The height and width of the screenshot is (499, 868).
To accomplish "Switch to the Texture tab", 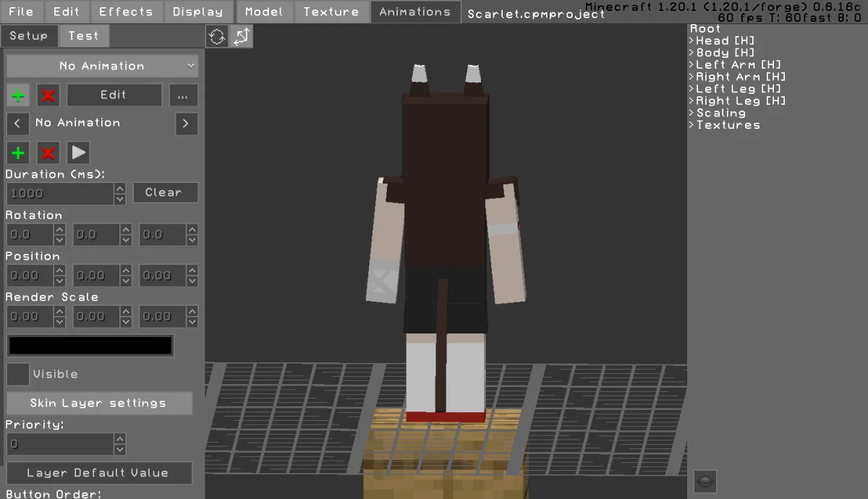I will [331, 12].
